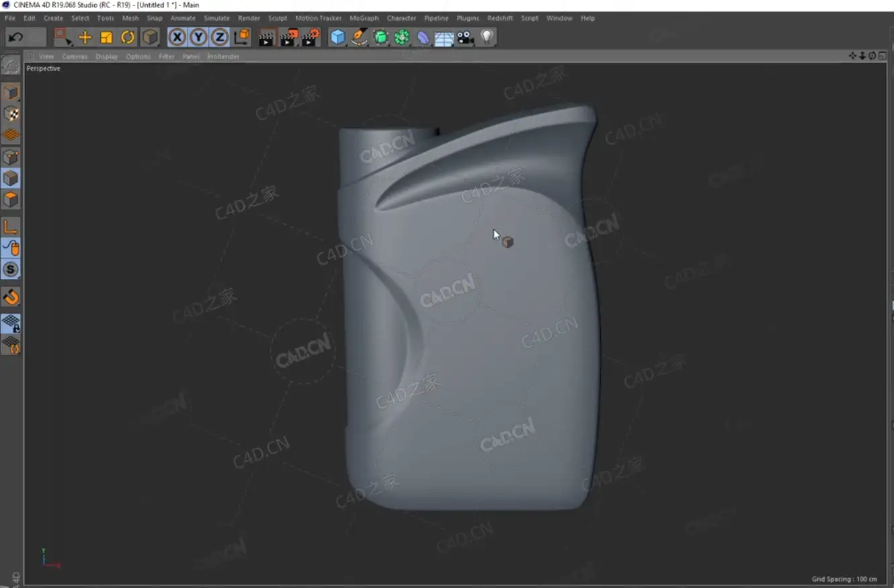The height and width of the screenshot is (588, 894).
Task: Open the Mesh menu
Action: pos(130,18)
